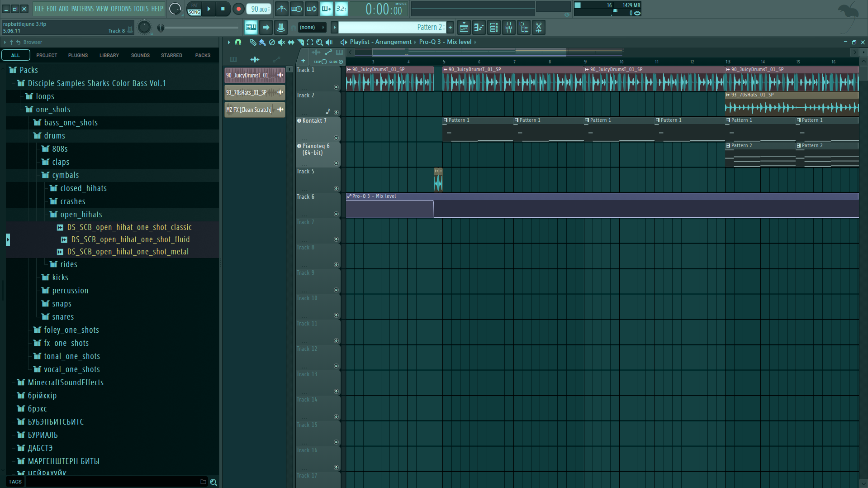
Task: Expand the closed_hihats folder
Action: (x=53, y=188)
